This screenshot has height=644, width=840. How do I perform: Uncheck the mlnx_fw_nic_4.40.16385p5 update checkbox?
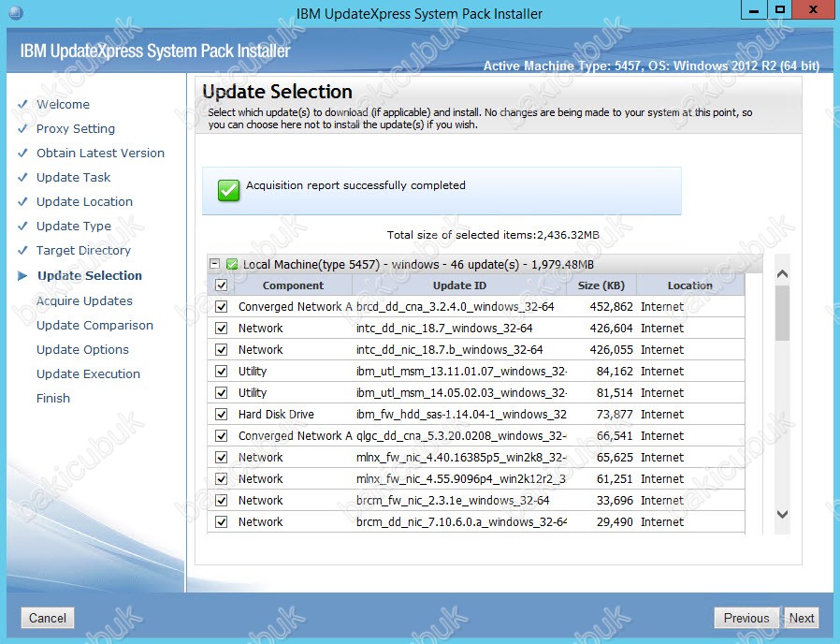(222, 458)
